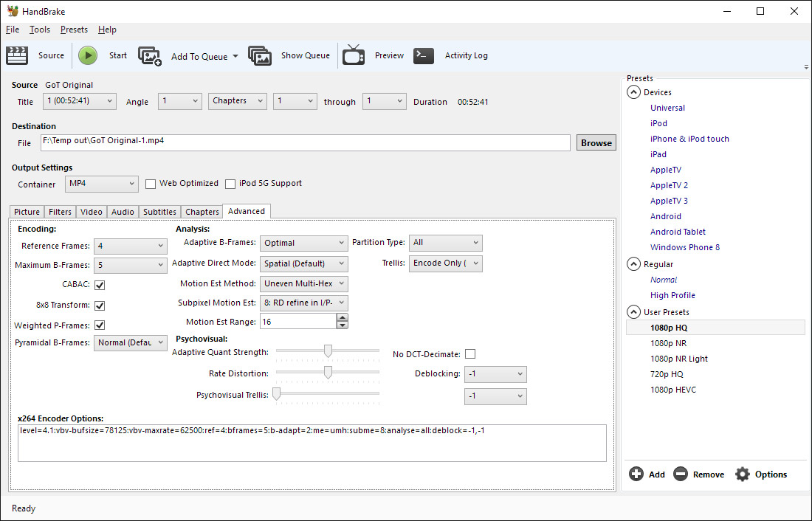The width and height of the screenshot is (812, 521).
Task: Click the Add preset plus icon
Action: point(636,475)
